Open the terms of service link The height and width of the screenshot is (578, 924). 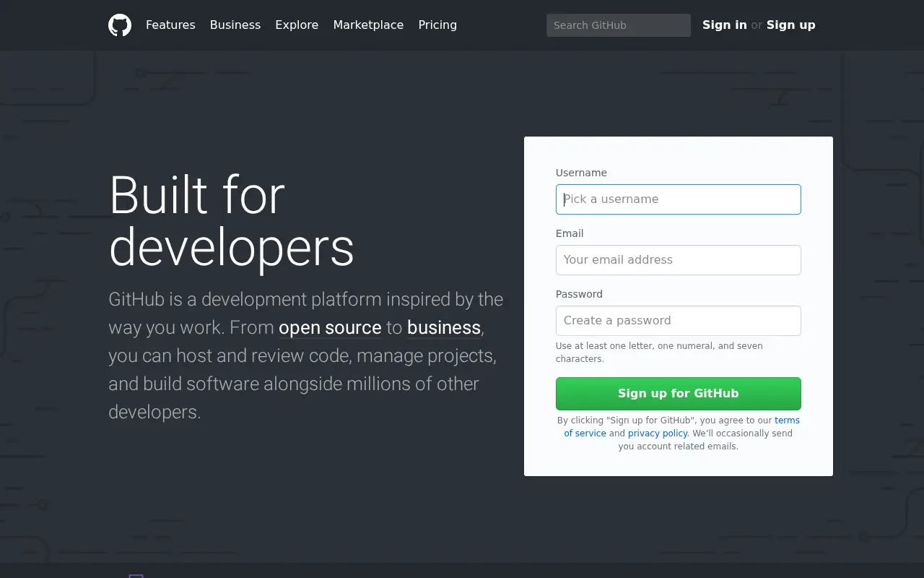(787, 420)
